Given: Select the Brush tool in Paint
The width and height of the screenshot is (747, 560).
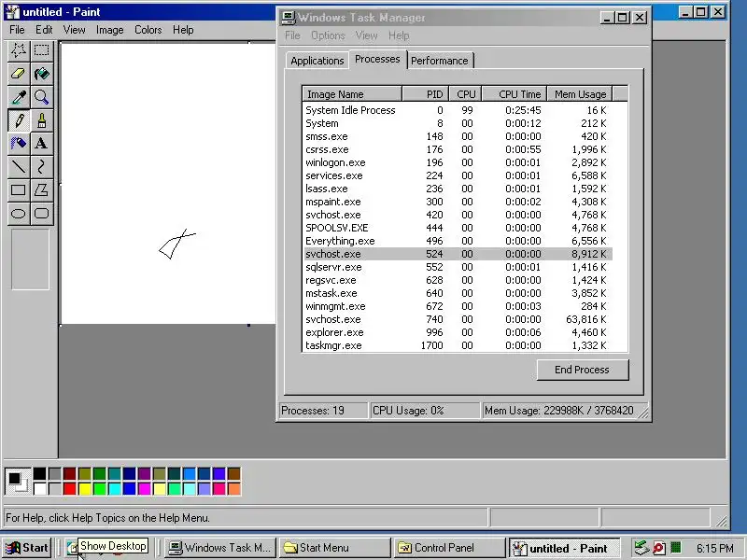Looking at the screenshot, I should (41, 120).
